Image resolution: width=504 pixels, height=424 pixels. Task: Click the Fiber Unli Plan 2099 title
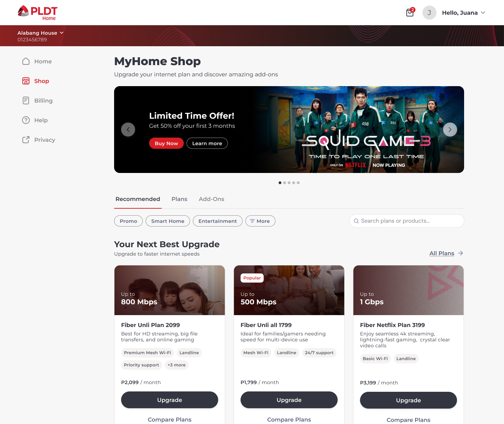150,325
